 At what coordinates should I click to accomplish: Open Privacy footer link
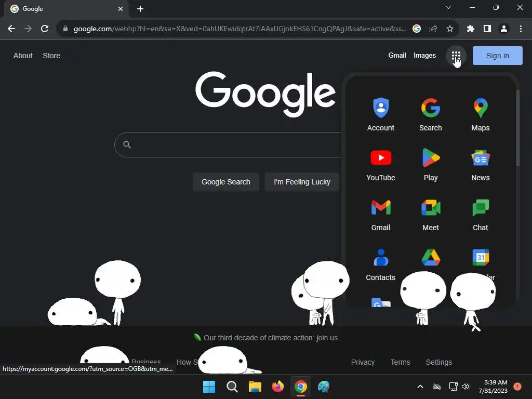[x=363, y=362]
